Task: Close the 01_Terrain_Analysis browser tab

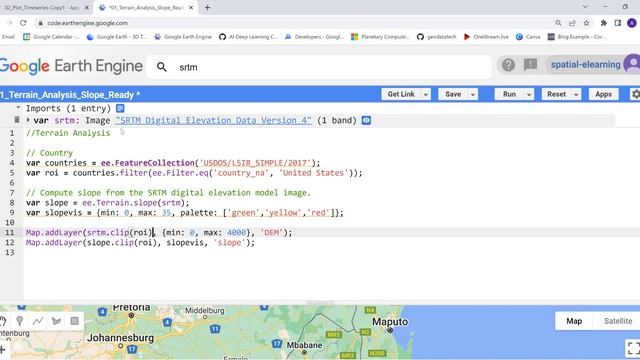Action: tap(191, 7)
